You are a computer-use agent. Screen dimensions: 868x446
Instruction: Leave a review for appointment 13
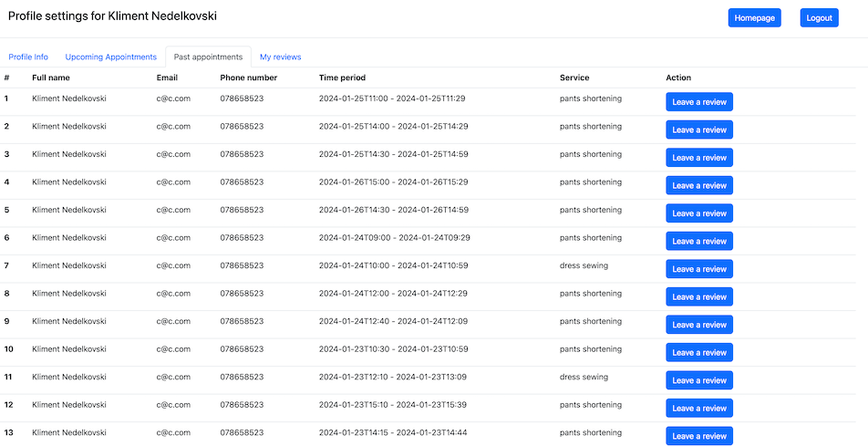coord(699,436)
